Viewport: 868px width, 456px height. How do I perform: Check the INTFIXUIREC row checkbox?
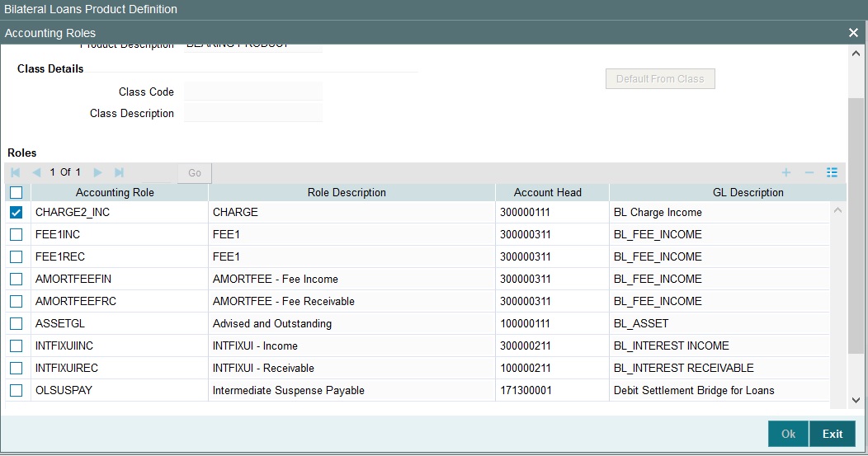coord(16,368)
